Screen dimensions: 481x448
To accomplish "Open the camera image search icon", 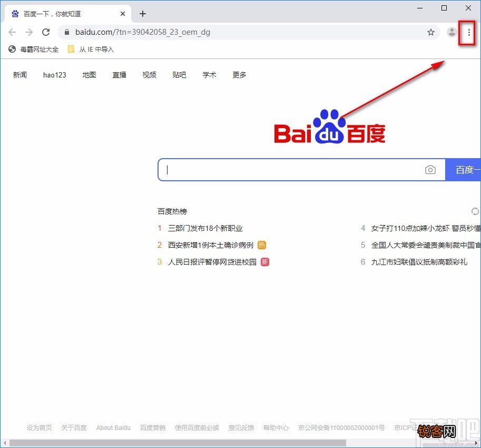I will 430,170.
